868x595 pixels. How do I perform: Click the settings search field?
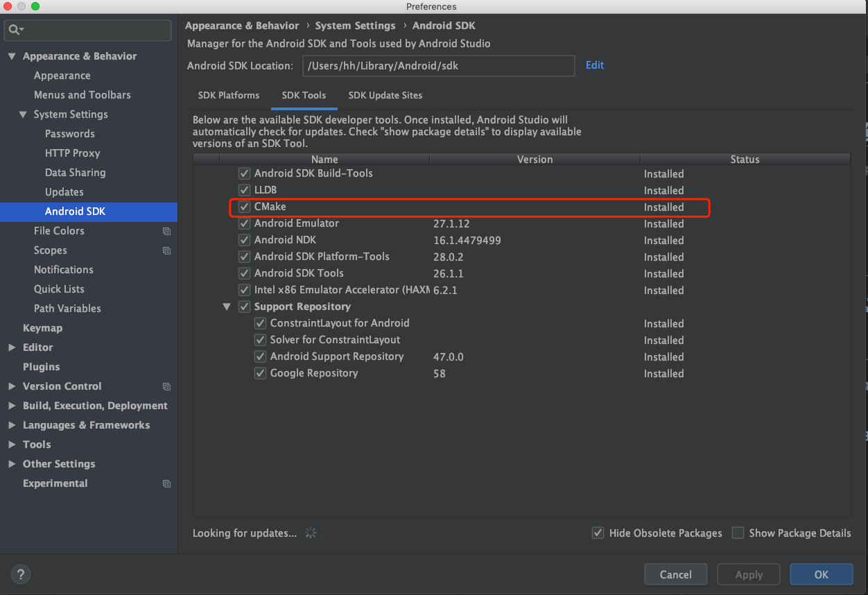[87, 30]
